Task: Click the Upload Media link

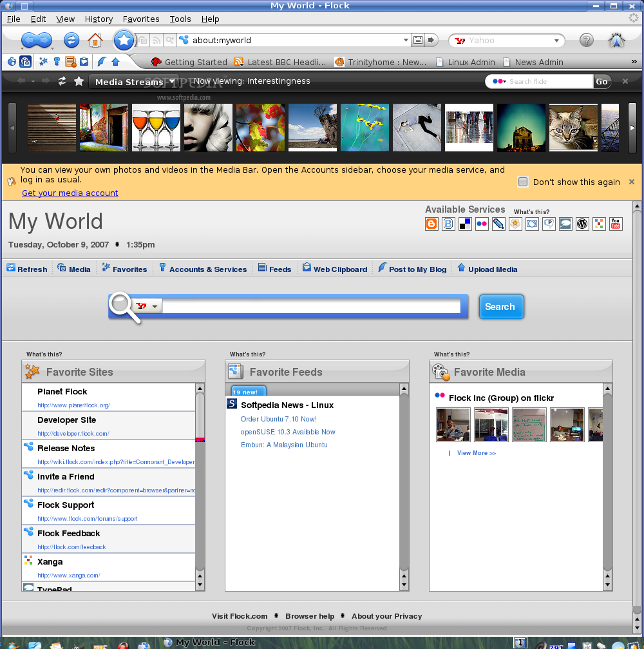Action: tap(488, 269)
